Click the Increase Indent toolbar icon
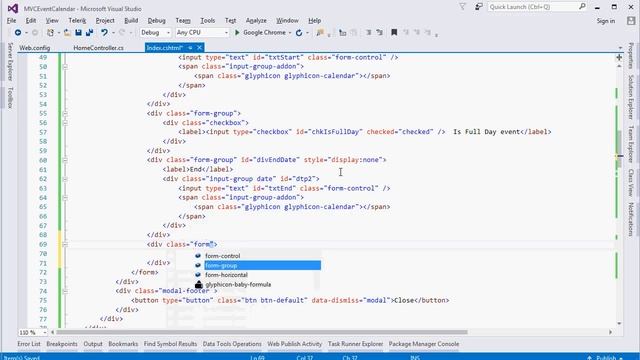This screenshot has width=640, height=360. tap(380, 33)
